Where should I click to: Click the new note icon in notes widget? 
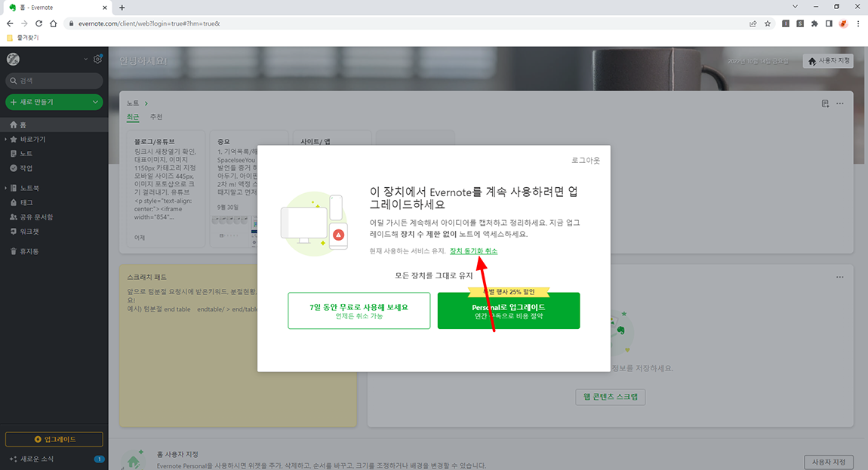coord(825,103)
